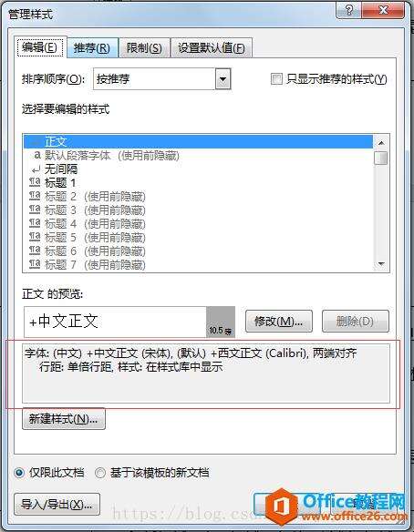Click the help question mark icon

[x=348, y=10]
